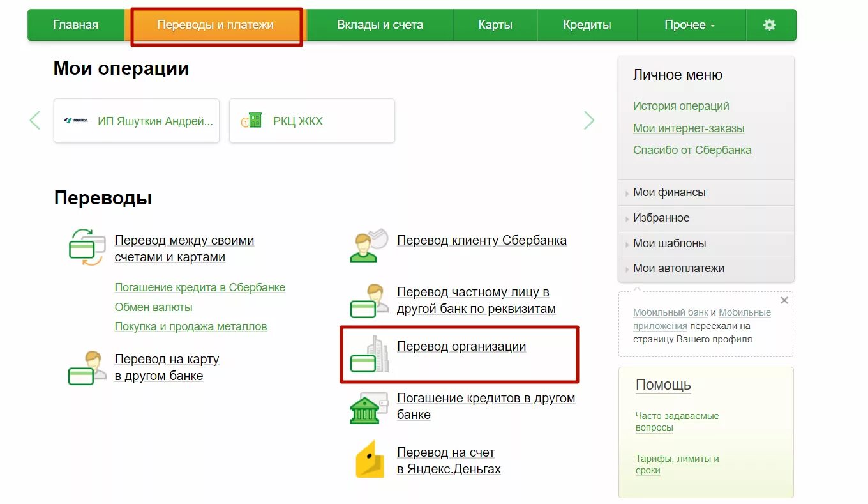Open the Прочее dropdown menu
Viewport: 868px width, 504px height.
pos(691,25)
